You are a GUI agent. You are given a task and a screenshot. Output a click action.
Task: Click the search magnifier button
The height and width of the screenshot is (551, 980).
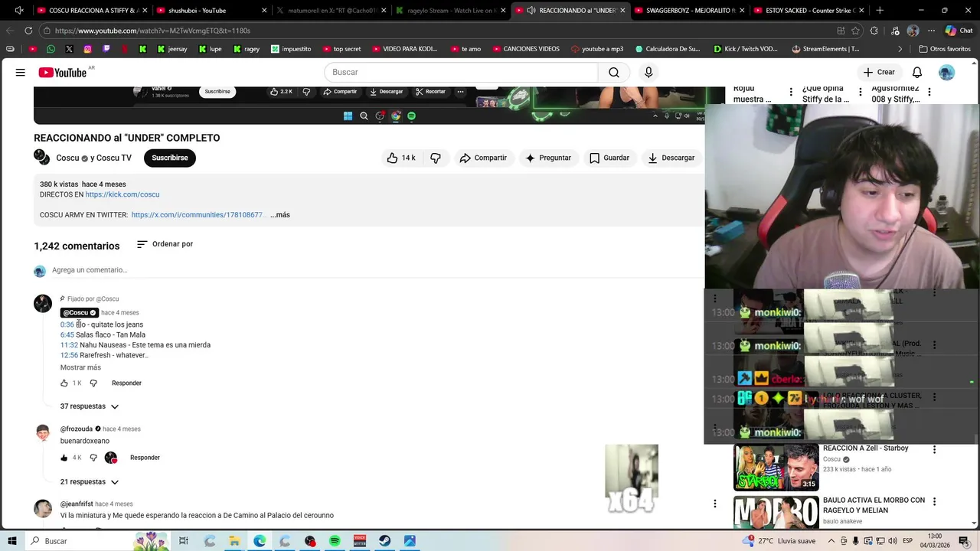[614, 72]
